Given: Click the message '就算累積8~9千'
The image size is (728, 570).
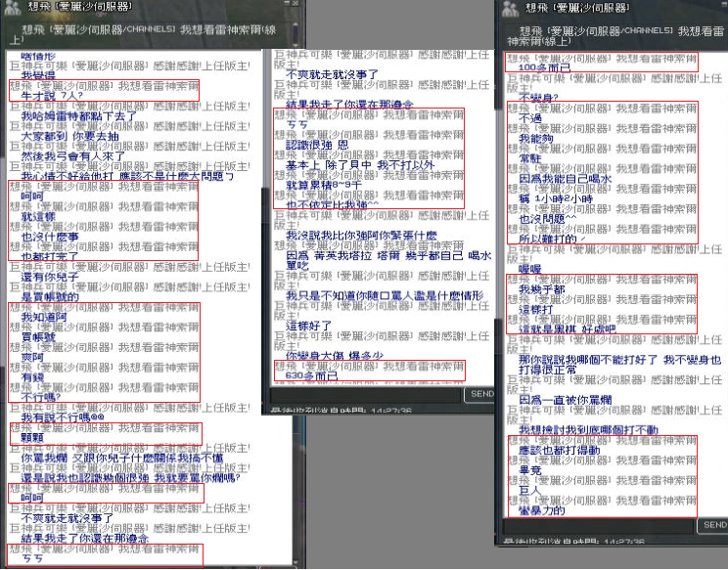Looking at the screenshot, I should 324,185.
